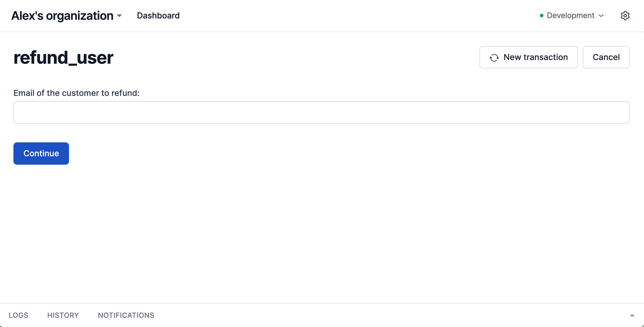644x327 pixels.
Task: Click the chevron next to Development
Action: 601,16
